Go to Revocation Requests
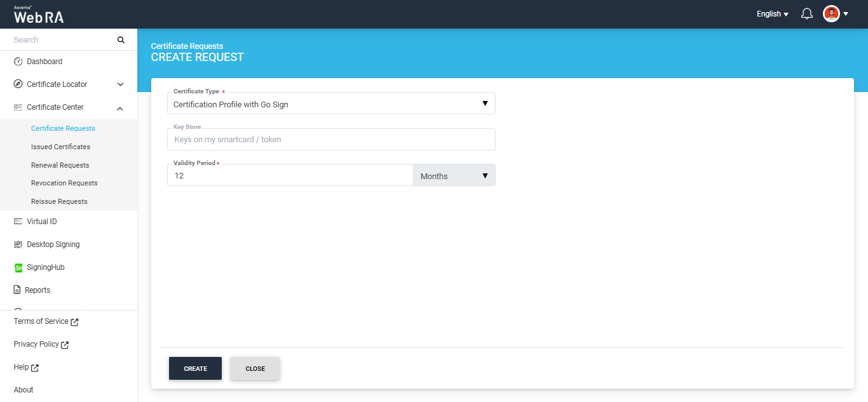The width and height of the screenshot is (868, 402). coord(64,183)
